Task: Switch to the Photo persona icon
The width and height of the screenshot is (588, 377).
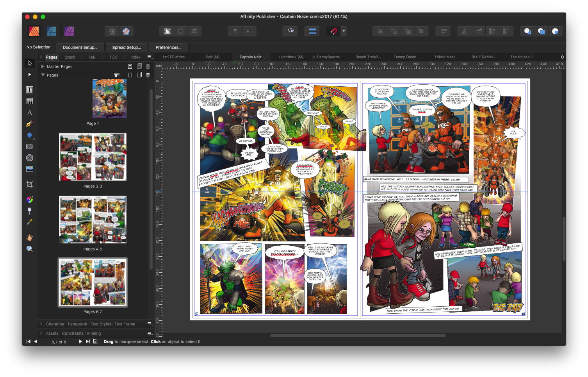Action: [x=69, y=31]
